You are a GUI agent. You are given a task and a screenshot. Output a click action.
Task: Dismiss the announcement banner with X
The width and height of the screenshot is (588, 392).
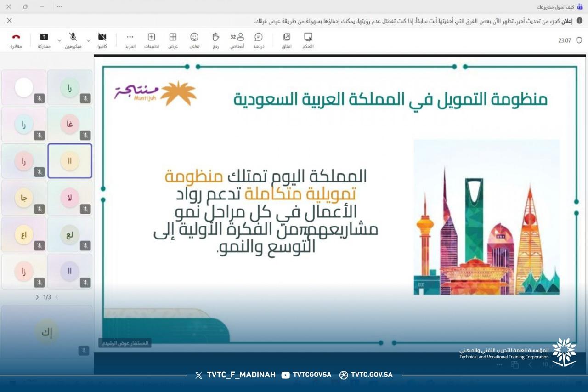click(9, 21)
